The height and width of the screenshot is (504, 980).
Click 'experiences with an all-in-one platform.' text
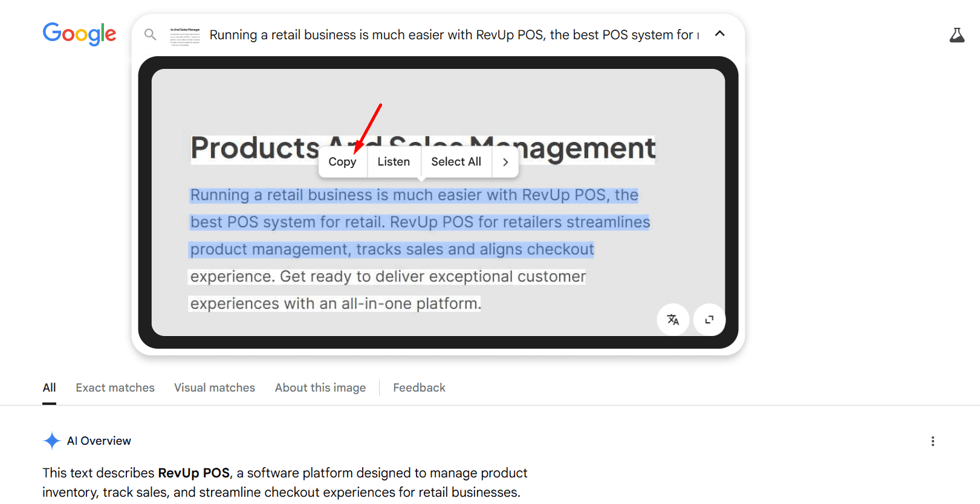(336, 303)
